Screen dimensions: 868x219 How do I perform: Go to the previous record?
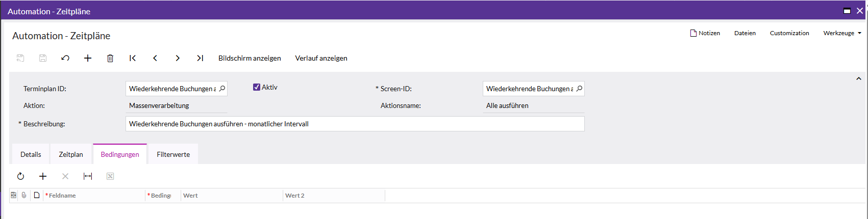[155, 58]
